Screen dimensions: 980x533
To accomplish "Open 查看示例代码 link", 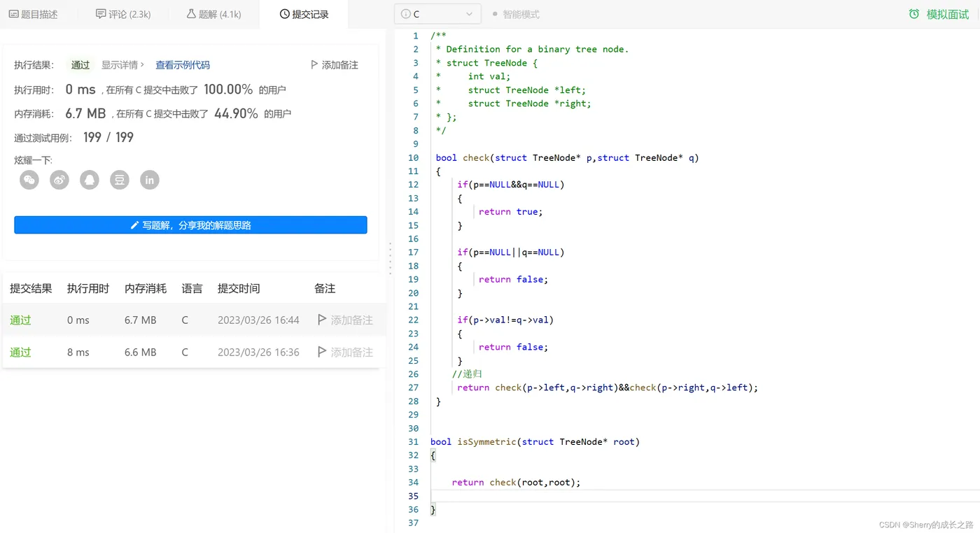I will [x=183, y=64].
